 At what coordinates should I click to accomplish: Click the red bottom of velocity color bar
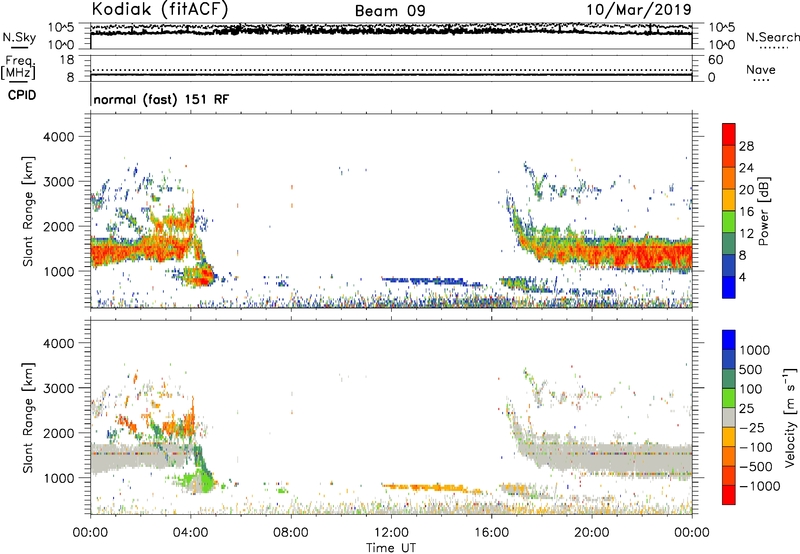point(729,495)
